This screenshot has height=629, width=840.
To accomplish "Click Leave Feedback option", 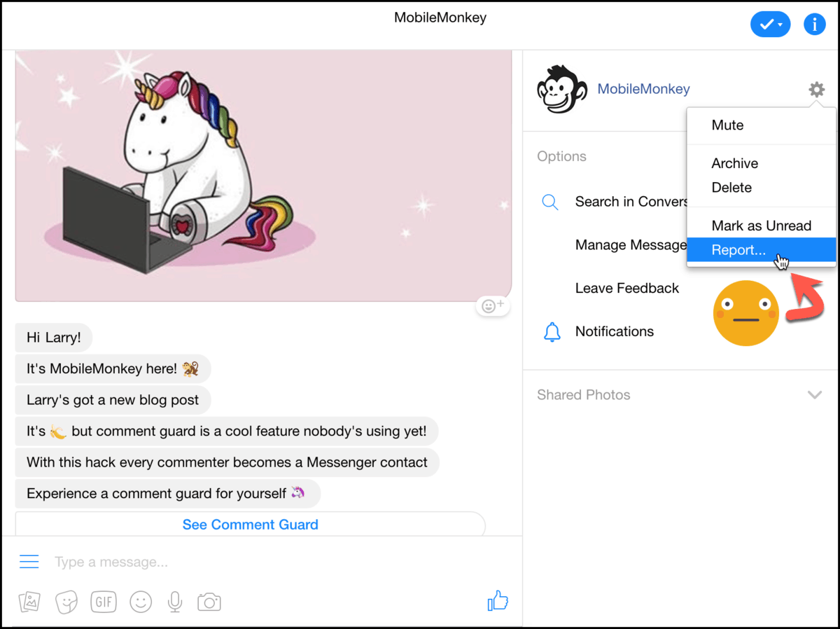I will (627, 288).
